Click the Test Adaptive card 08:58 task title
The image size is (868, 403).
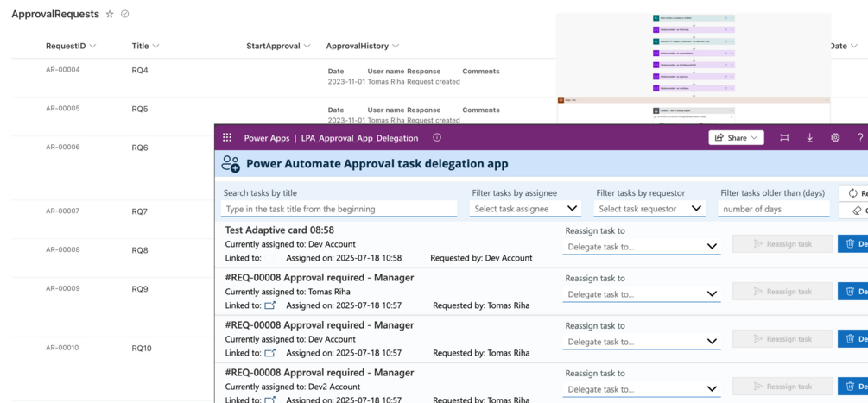pos(280,230)
